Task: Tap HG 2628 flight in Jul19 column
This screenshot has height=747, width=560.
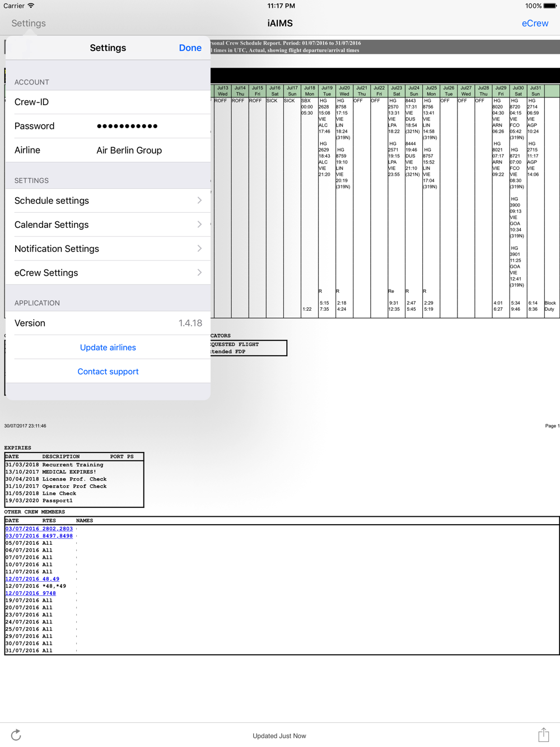Action: coord(325,116)
